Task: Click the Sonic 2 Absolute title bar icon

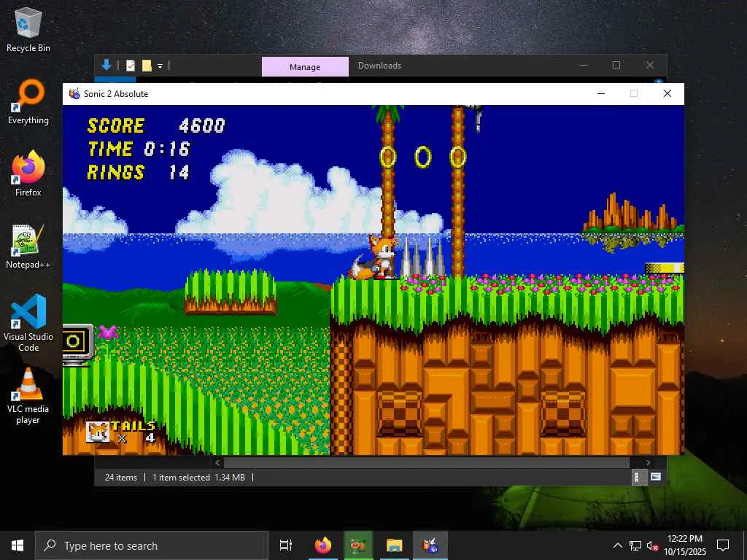Action: tap(74, 94)
